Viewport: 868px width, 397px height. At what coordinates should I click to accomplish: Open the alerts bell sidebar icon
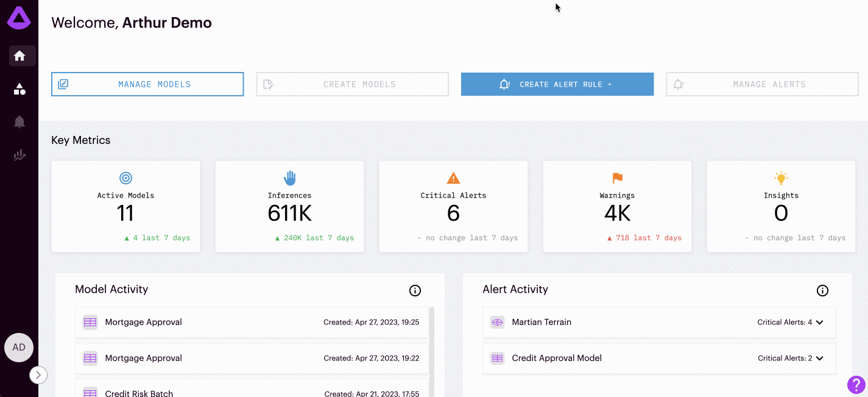[19, 122]
